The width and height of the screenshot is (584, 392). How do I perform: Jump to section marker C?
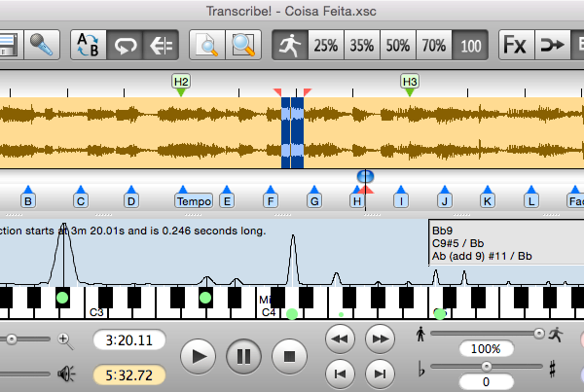coord(81,201)
